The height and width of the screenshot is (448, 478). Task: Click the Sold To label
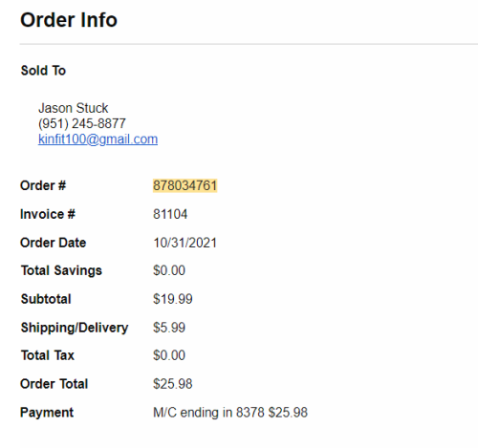tap(43, 71)
